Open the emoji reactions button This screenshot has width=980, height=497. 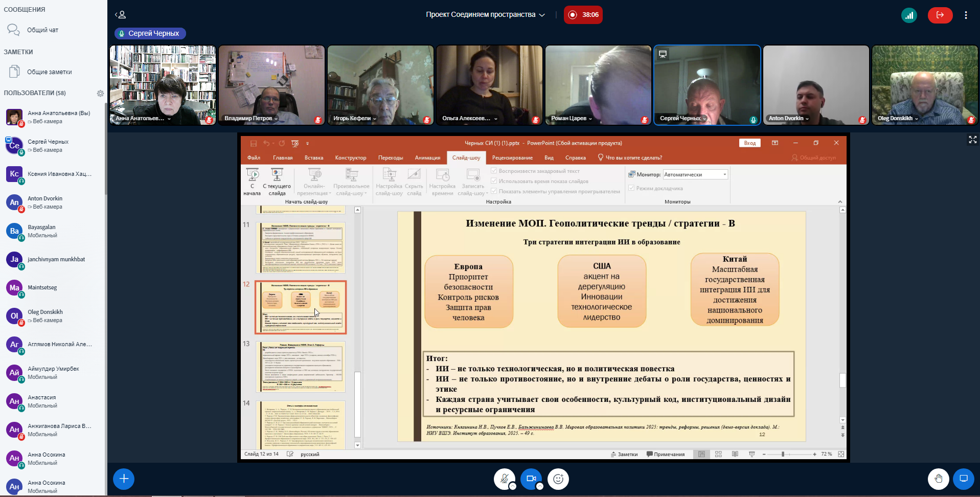(x=558, y=479)
